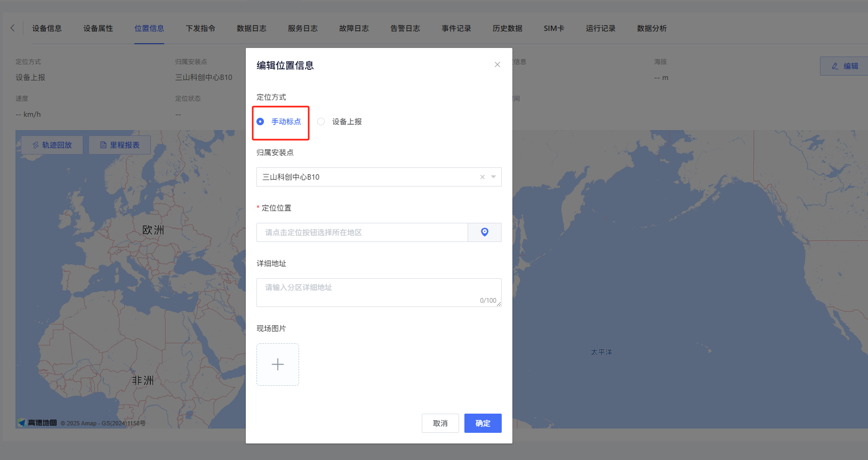Click the 取消 cancel button
Image resolution: width=868 pixels, height=460 pixels.
(440, 423)
